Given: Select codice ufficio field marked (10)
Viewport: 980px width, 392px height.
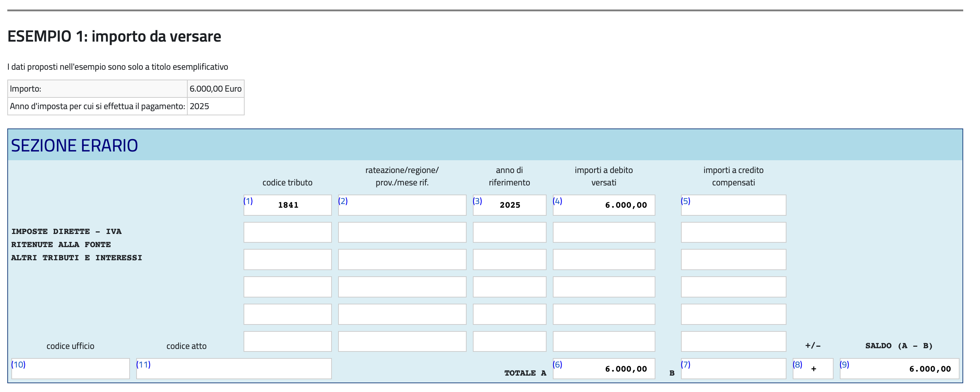Looking at the screenshot, I should (70, 368).
